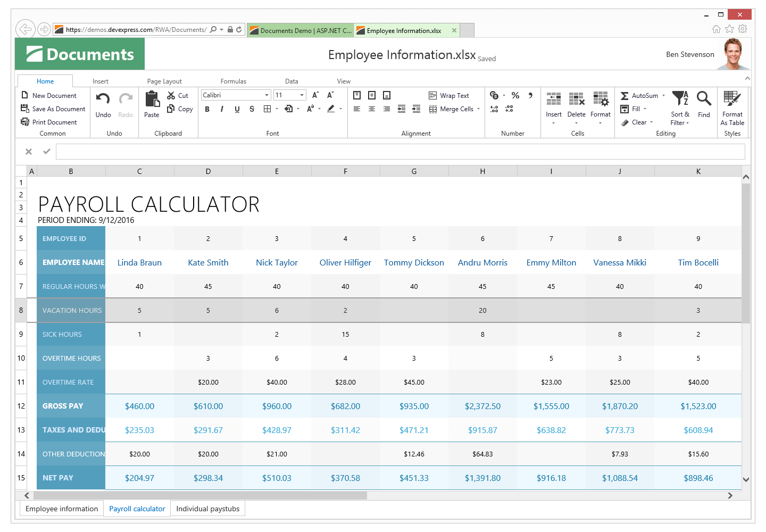Open the Calibri font name dropdown
This screenshot has width=766, height=532.
(x=267, y=95)
